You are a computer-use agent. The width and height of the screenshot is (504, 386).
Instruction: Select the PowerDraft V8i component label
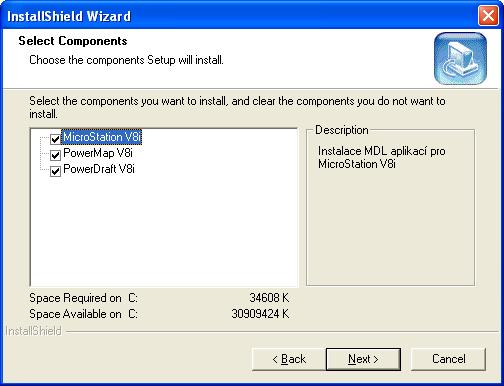99,169
